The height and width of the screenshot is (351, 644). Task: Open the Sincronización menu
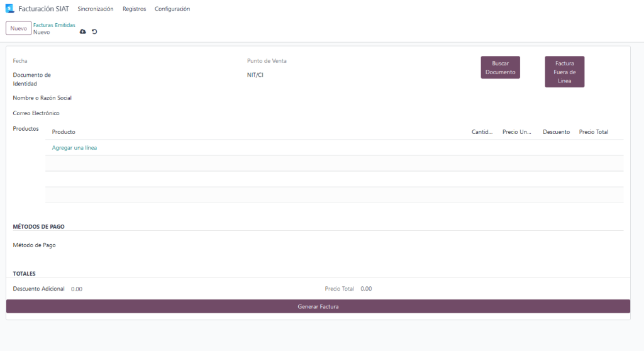click(96, 9)
